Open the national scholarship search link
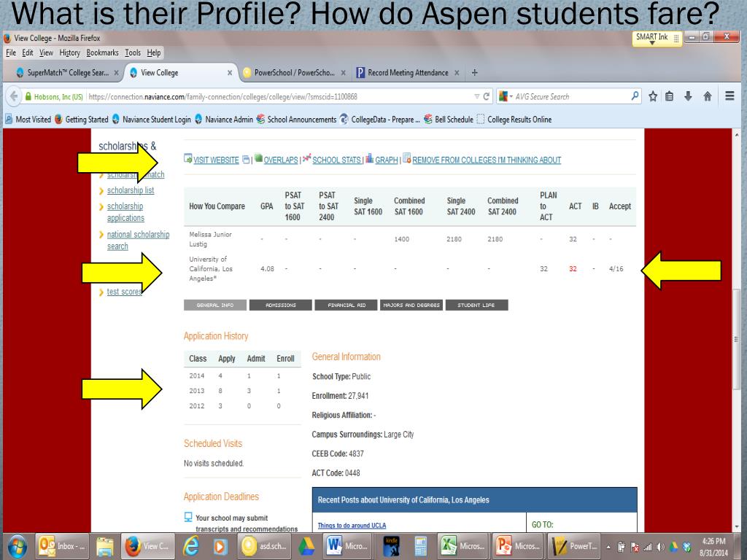 pos(138,240)
